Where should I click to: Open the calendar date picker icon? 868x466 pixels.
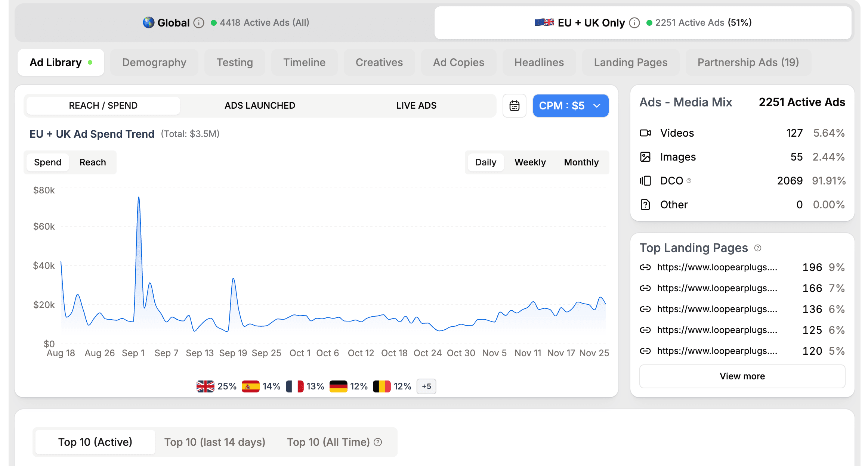coord(514,106)
